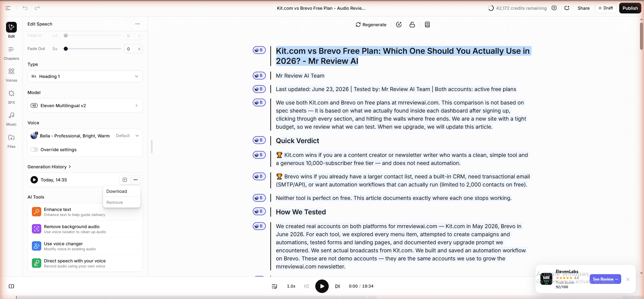Click voice badge beside How We Tested heading
The image size is (644, 299).
pyautogui.click(x=259, y=211)
